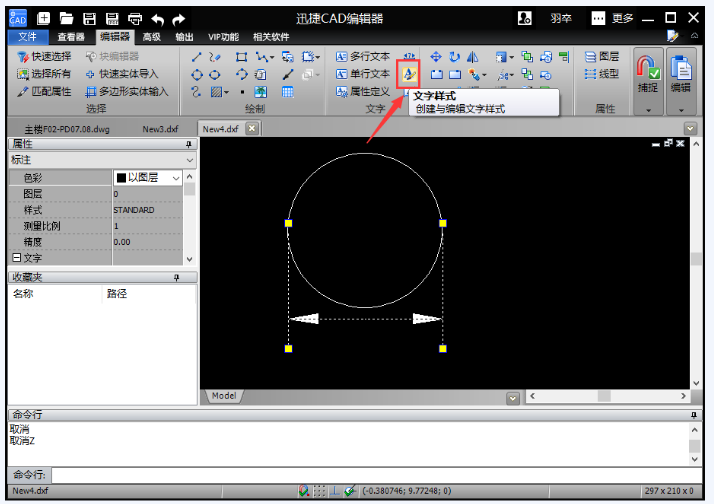Click the Match Properties (匹配属性) tool
The width and height of the screenshot is (714, 504).
point(44,91)
